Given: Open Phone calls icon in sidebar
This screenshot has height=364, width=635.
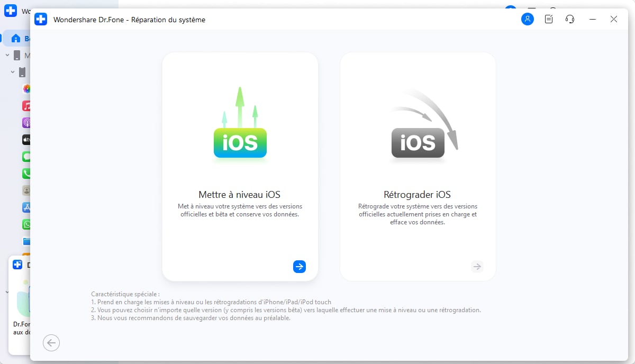Looking at the screenshot, I should [x=26, y=173].
